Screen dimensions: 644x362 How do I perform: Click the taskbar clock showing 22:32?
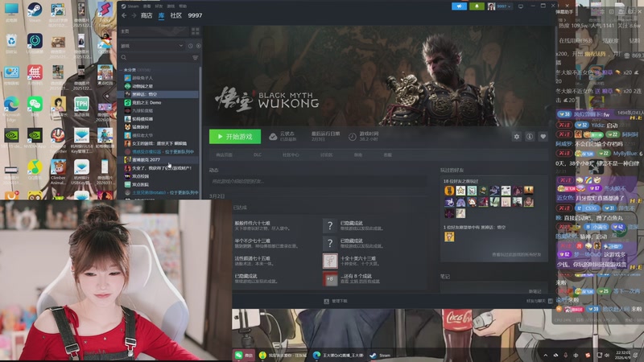[x=622, y=356]
